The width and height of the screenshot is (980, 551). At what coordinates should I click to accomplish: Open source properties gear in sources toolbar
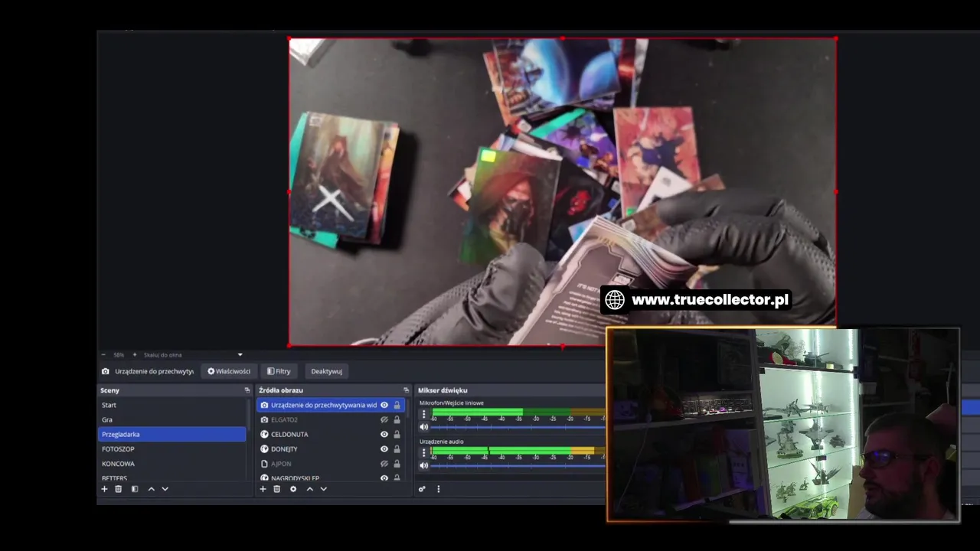[x=293, y=489]
